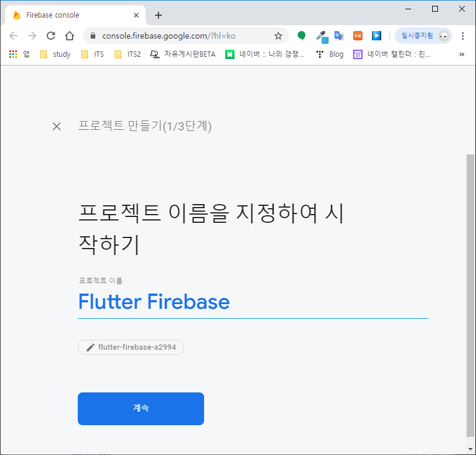Open the orange extension icon
476x455 pixels.
click(358, 36)
